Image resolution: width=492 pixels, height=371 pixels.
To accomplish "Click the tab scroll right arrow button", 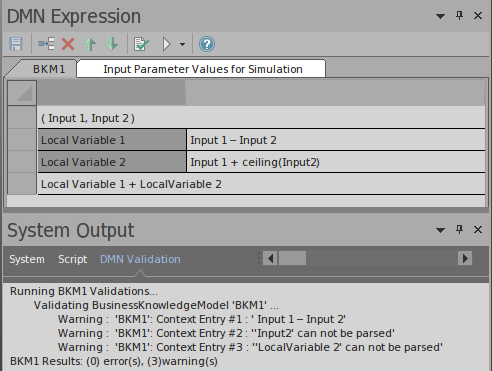I will pyautogui.click(x=465, y=258).
